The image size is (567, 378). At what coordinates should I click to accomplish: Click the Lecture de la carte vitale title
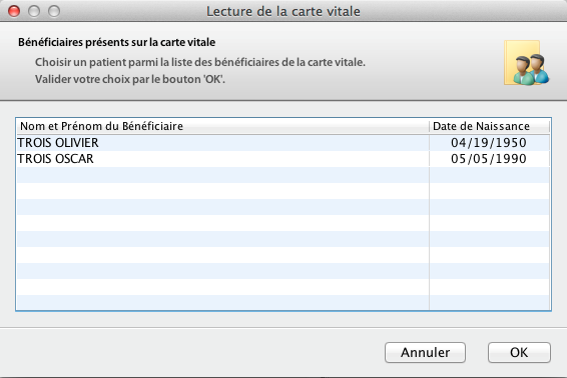tap(283, 11)
